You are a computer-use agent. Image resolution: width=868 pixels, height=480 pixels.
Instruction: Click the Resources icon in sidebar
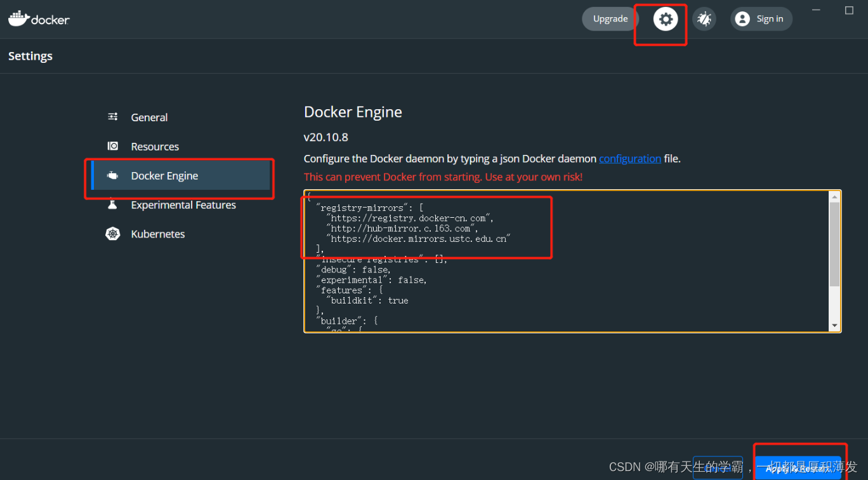112,146
